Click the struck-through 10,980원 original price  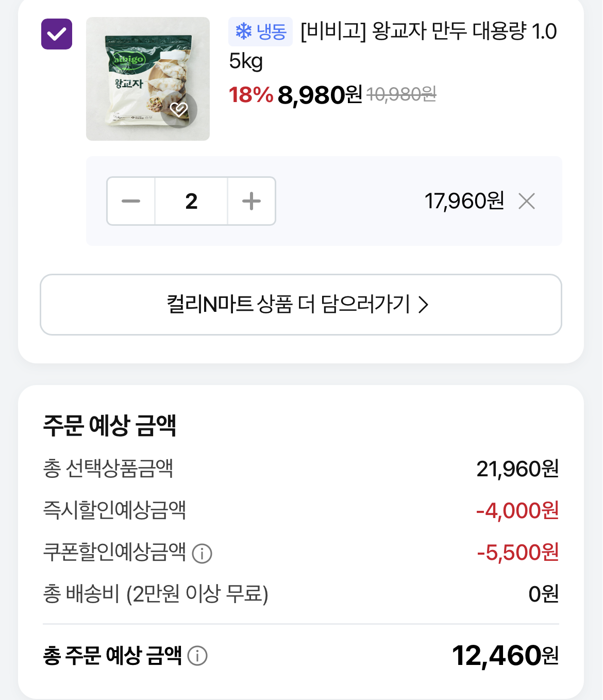click(x=401, y=94)
